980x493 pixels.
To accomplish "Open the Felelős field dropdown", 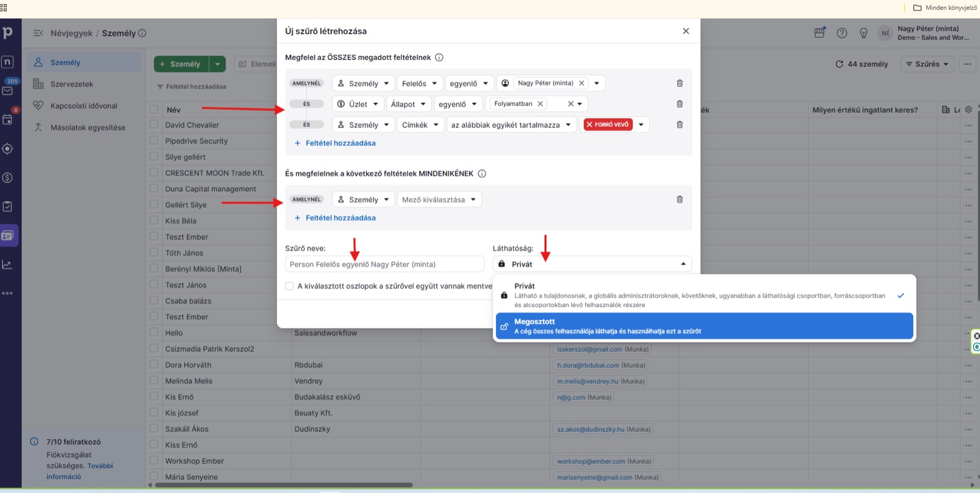I will [420, 83].
